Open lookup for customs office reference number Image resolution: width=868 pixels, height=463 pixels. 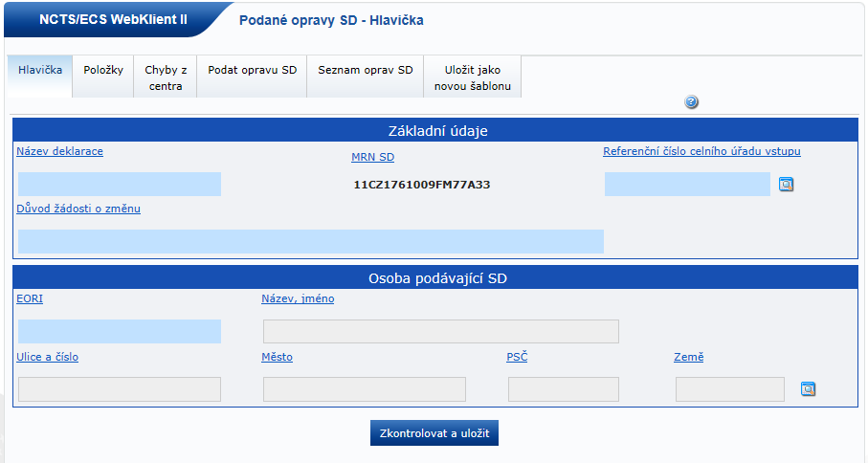click(786, 185)
